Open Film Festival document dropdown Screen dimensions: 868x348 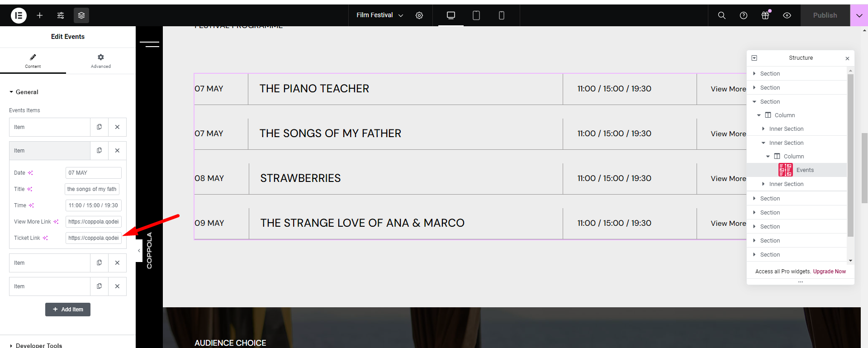point(380,15)
